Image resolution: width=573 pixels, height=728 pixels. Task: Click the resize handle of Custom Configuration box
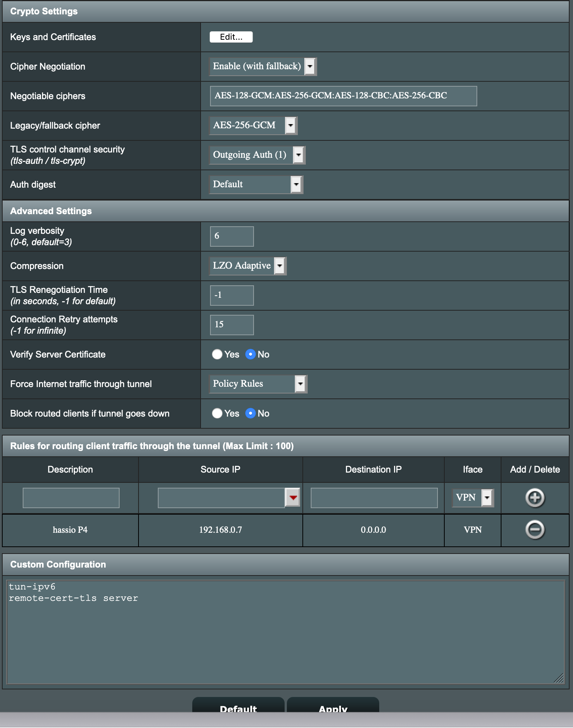[559, 678]
